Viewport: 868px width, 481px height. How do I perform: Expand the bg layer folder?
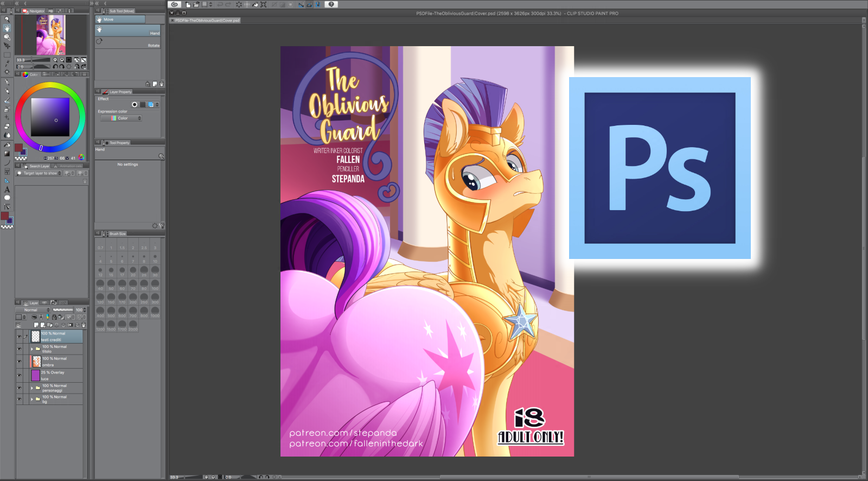coord(31,399)
